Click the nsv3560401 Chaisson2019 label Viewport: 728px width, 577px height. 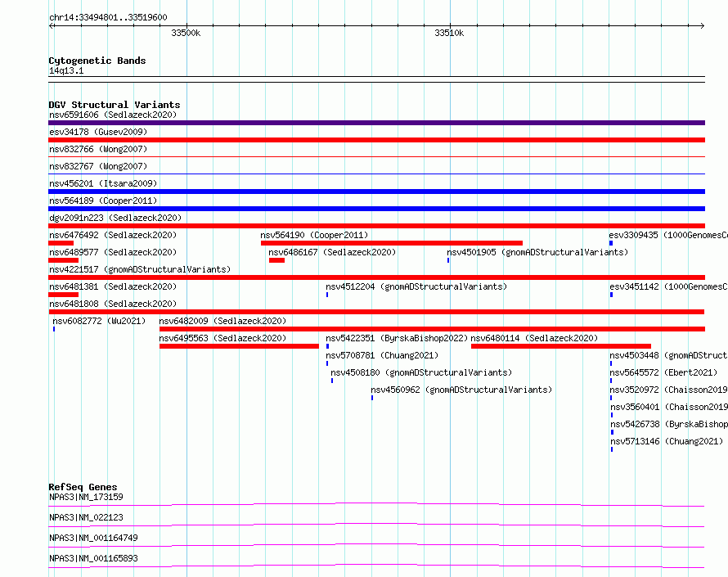point(669,407)
